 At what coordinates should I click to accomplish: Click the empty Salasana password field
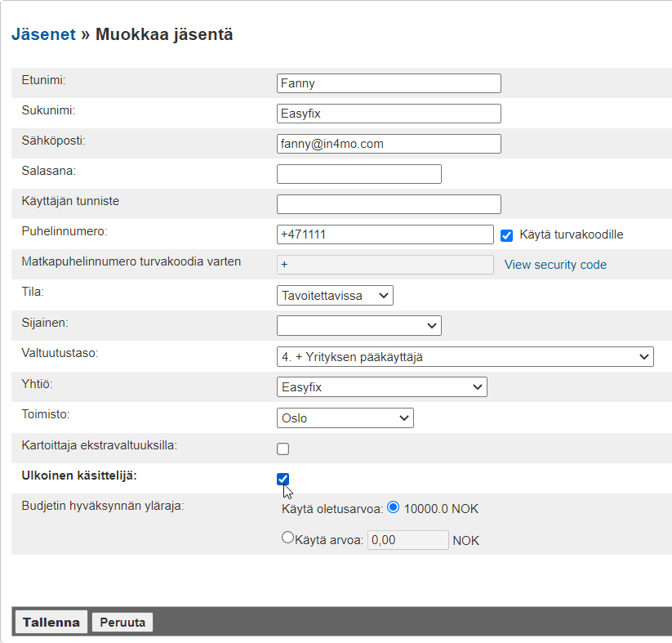[x=359, y=174]
